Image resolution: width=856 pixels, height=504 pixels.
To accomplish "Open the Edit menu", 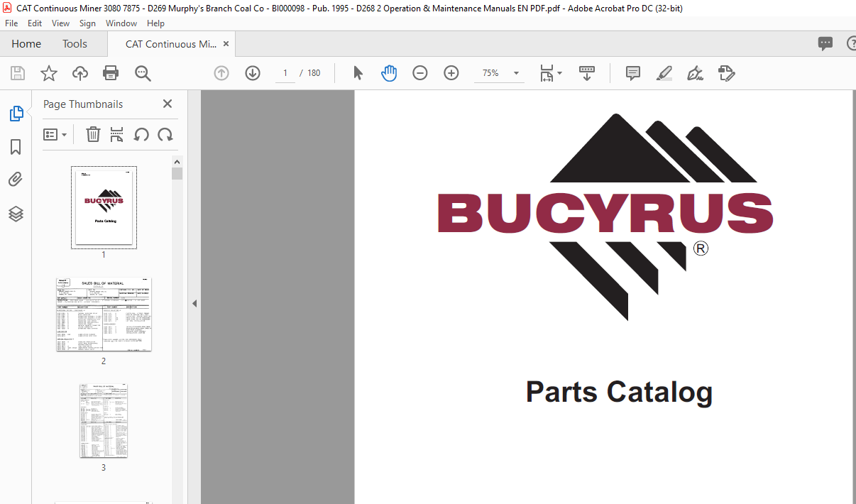I will 35,23.
